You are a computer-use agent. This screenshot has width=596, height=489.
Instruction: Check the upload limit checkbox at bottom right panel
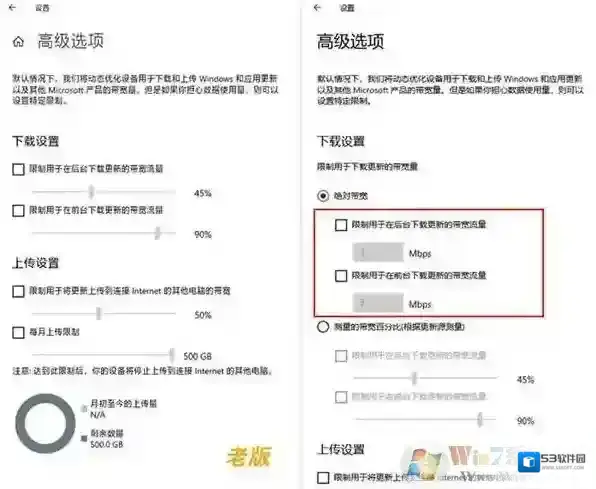coord(323,478)
